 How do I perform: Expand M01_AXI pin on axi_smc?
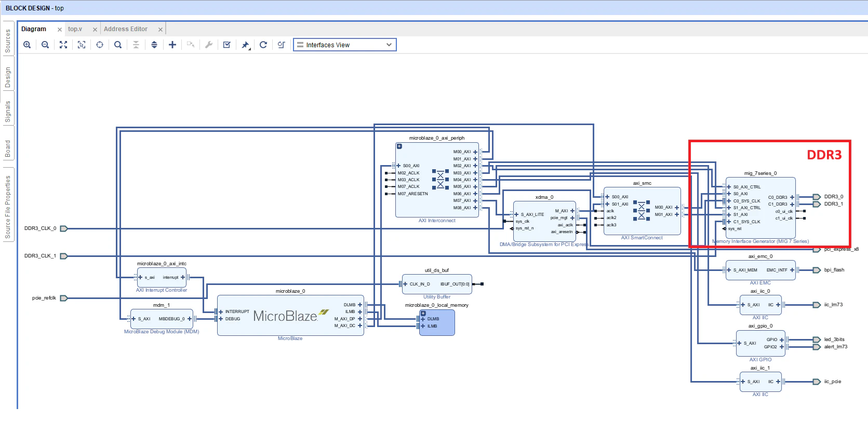(x=677, y=214)
